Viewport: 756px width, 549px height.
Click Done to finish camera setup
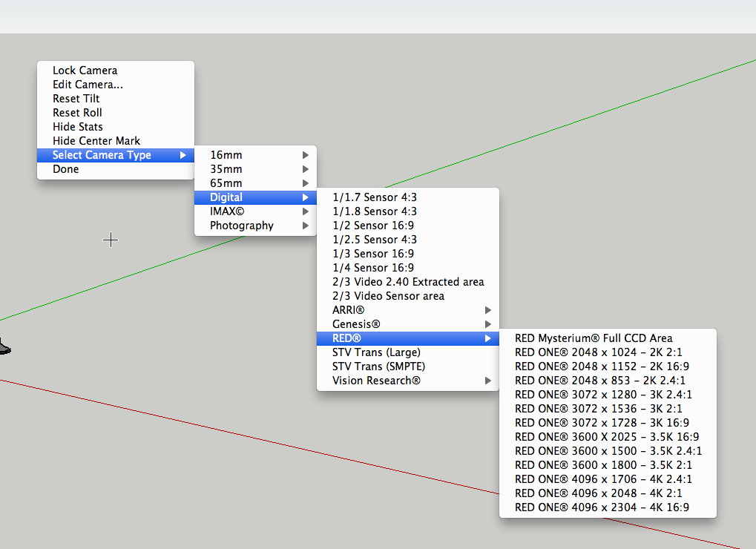[65, 169]
